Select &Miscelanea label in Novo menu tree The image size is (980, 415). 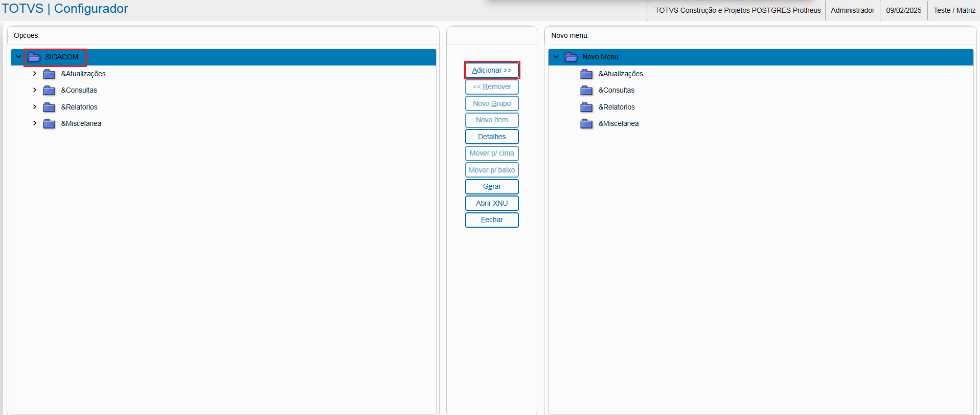(x=619, y=123)
